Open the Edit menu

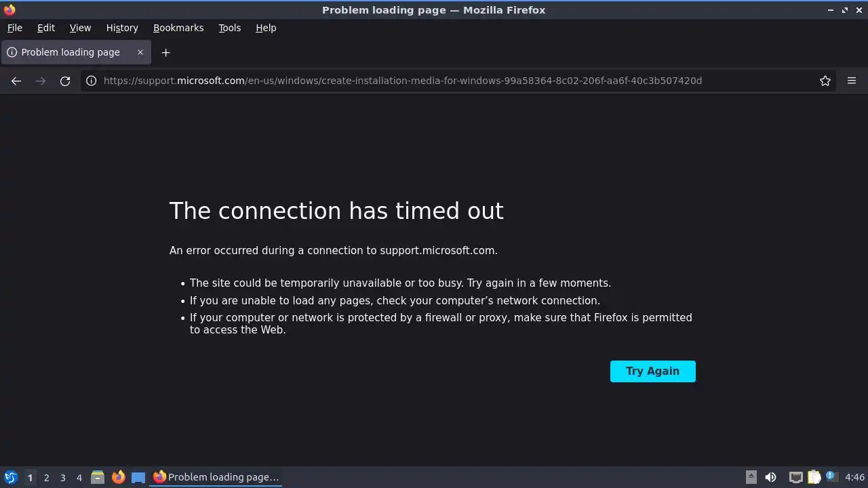[x=46, y=28]
